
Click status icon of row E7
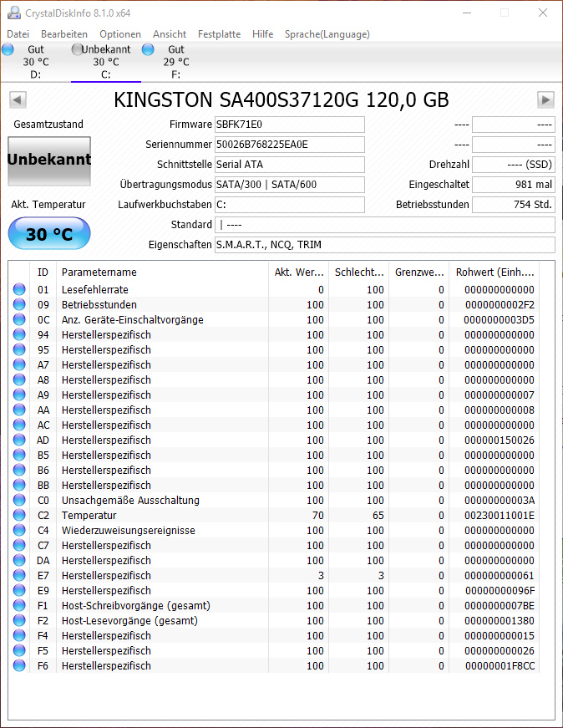point(19,575)
